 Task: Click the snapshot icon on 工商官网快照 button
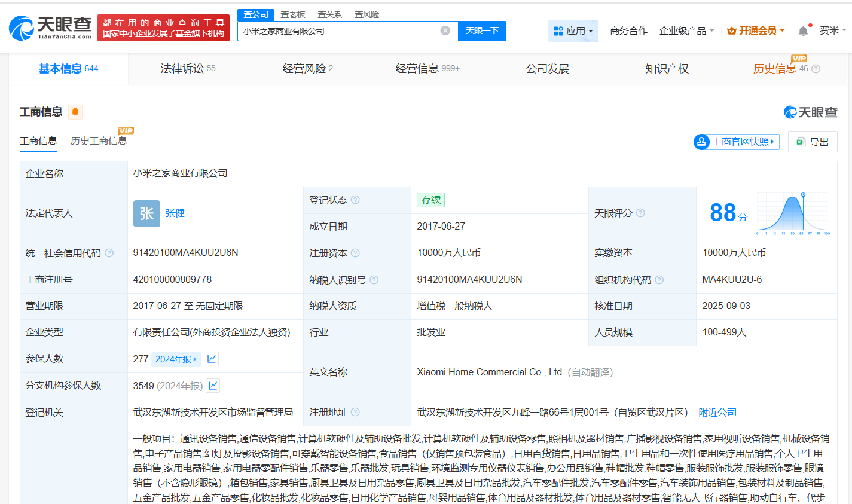point(701,142)
